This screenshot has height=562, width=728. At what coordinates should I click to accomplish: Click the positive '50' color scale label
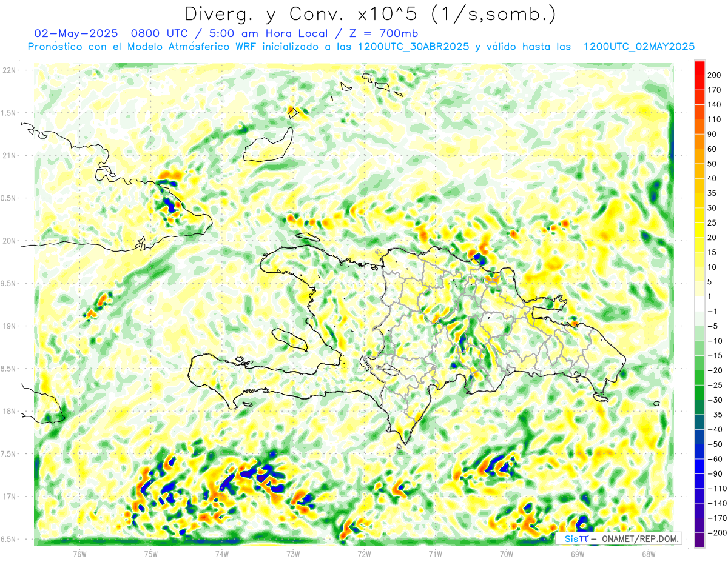(x=713, y=164)
